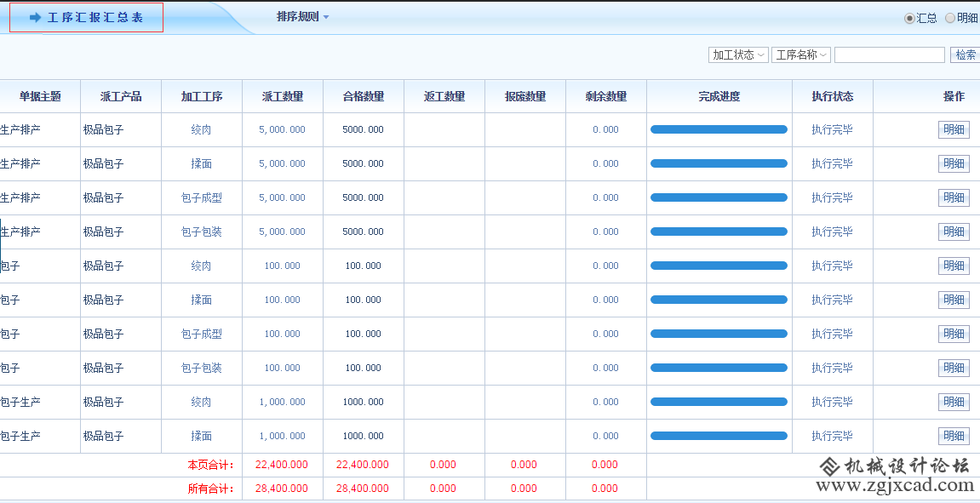
Task: Click the 包子包装 link in 100.000 row
Action: click(201, 368)
